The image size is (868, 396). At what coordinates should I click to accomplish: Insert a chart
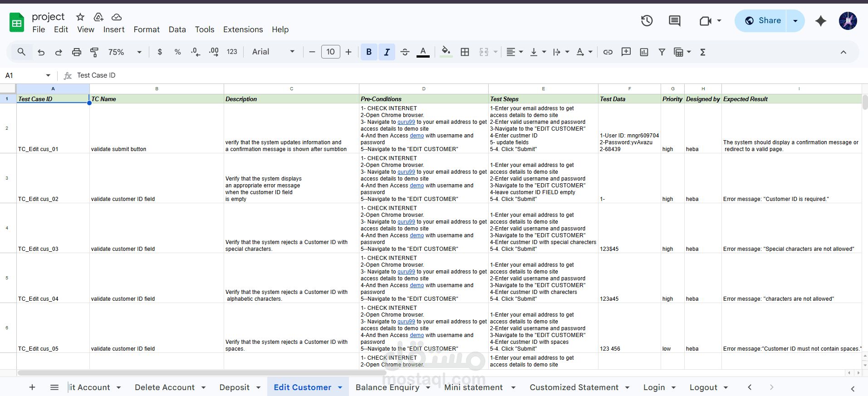click(x=644, y=52)
